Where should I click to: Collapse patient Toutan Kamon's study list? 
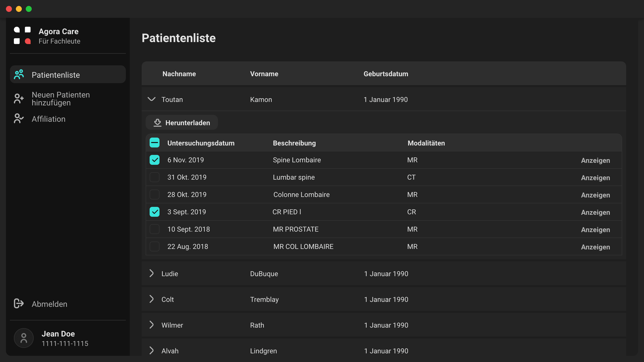click(152, 99)
